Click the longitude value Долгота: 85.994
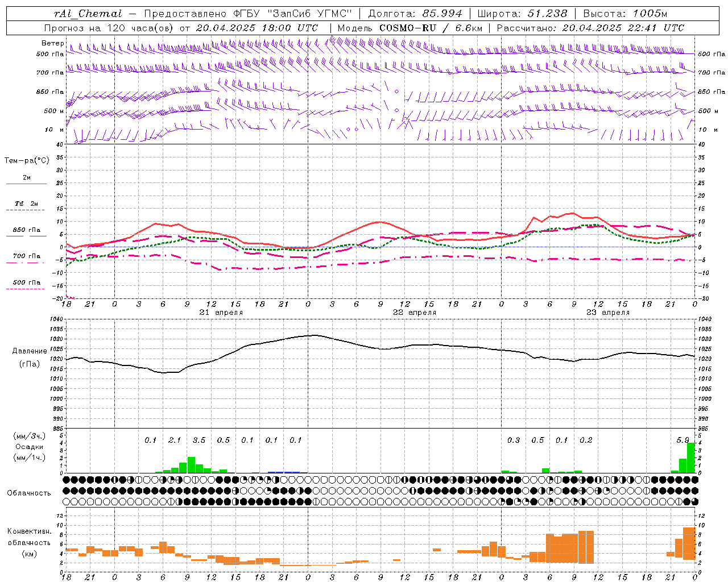 click(x=416, y=14)
